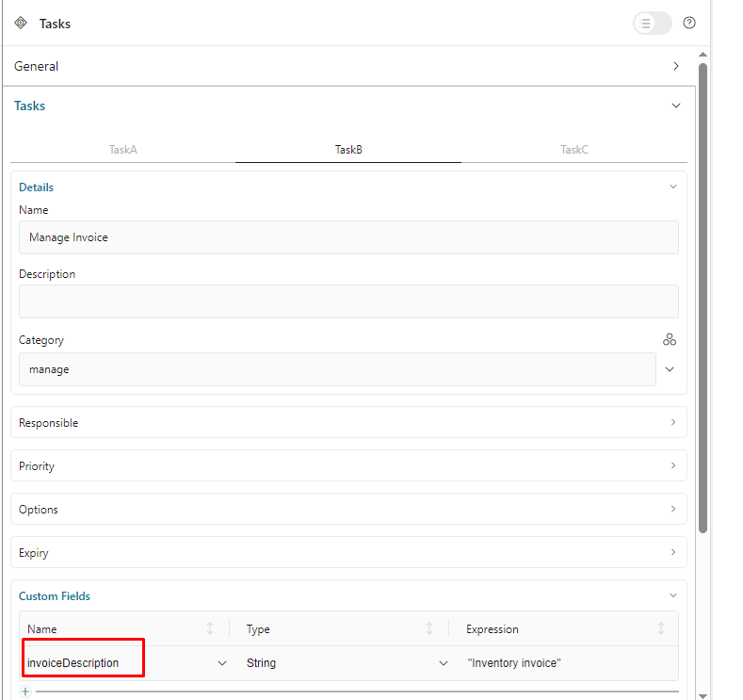Viewport: 743px width, 700px height.
Task: Open the invoiceDescription name dropdown
Action: pos(222,663)
